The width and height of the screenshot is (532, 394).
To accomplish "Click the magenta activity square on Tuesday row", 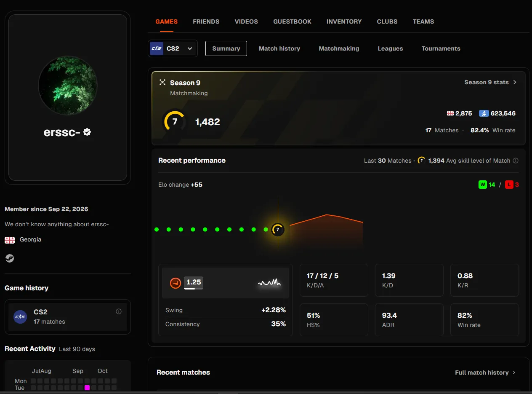I will point(87,388).
